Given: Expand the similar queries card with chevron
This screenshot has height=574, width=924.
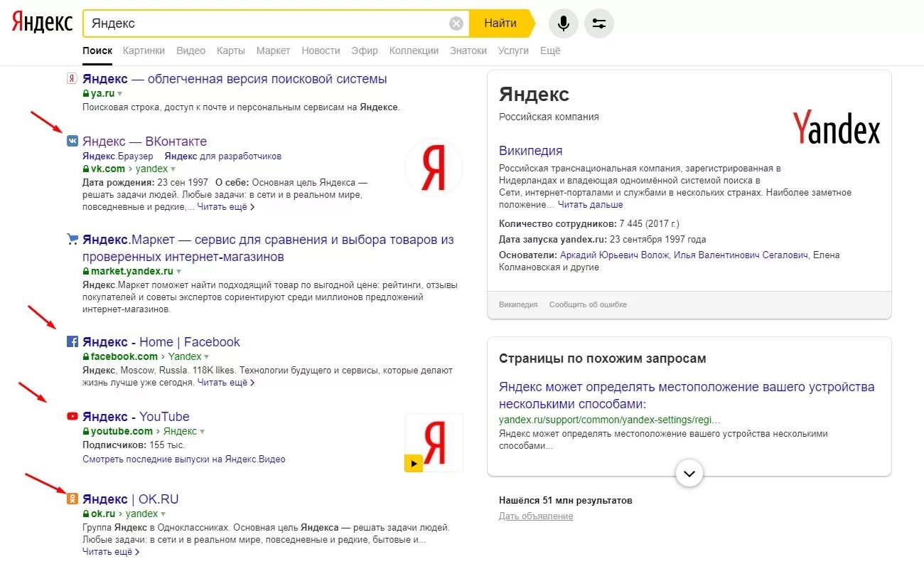Looking at the screenshot, I should click(689, 473).
